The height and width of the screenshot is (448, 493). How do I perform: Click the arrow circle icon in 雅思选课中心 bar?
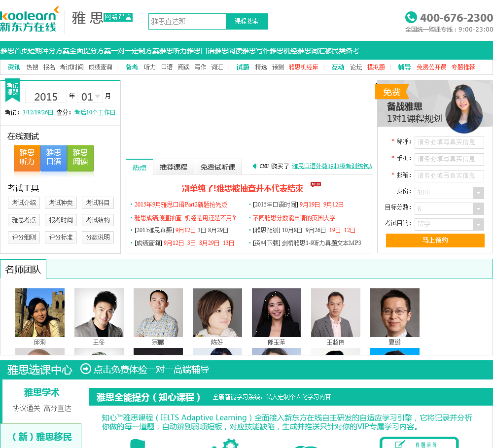coord(85,369)
